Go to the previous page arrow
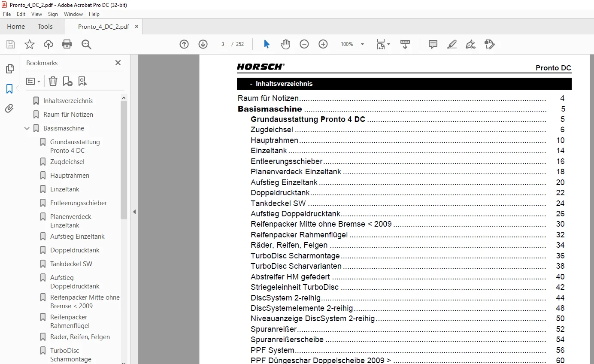Screen dimensions: 594x364 [184, 44]
